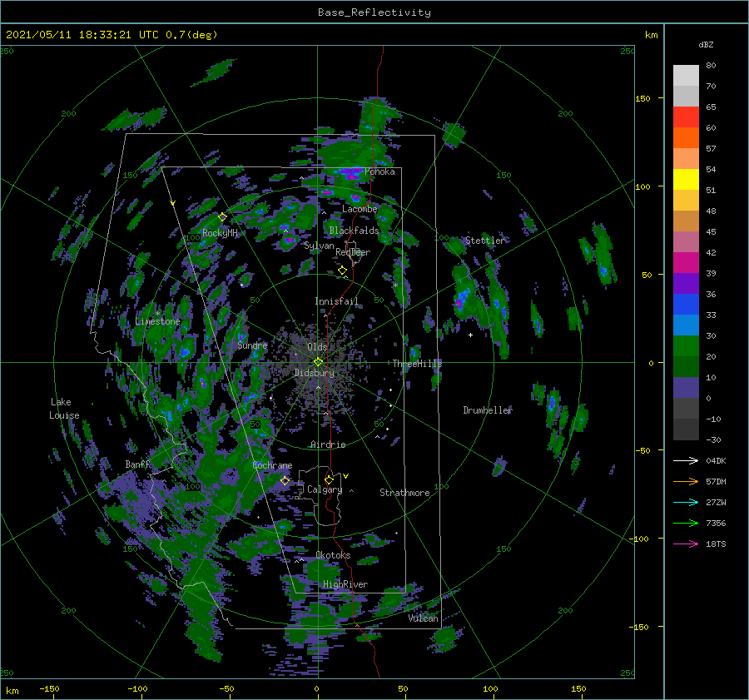Pick the red swatch in dBZ legend
Image resolution: width=749 pixels, height=700 pixels.
686,117
